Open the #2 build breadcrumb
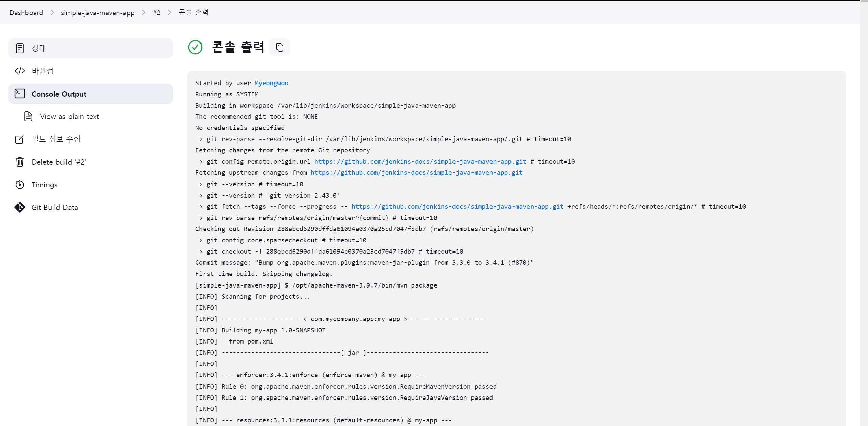The image size is (868, 426). pos(156,13)
